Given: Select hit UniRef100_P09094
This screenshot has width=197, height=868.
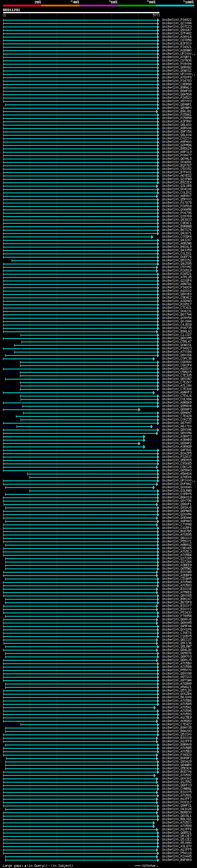Looking at the screenshot, I should pyautogui.click(x=176, y=64).
